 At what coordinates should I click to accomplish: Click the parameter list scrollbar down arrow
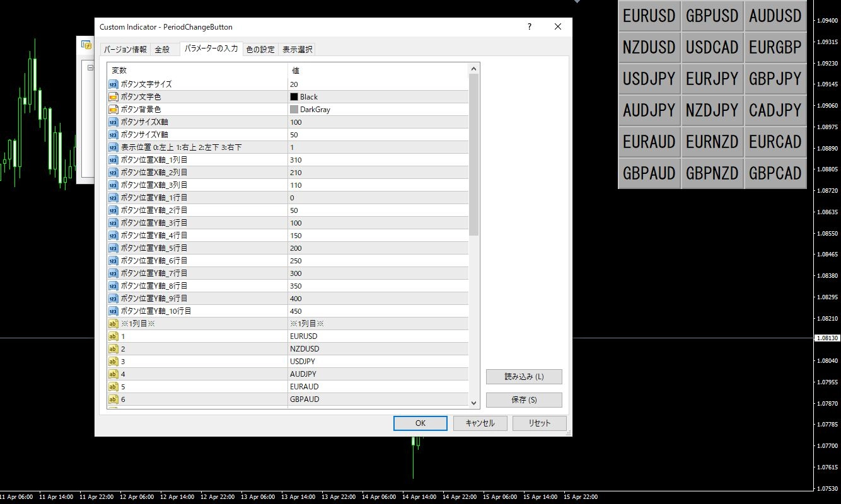[x=474, y=404]
